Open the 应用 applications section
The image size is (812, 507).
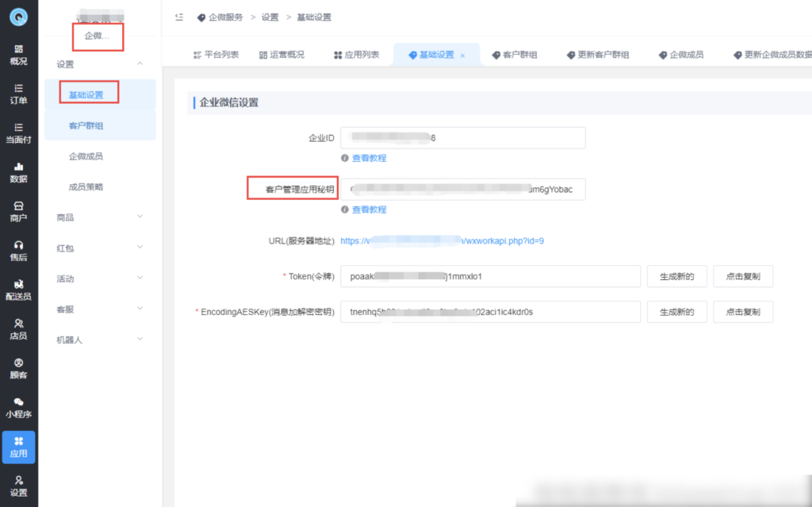[x=17, y=447]
